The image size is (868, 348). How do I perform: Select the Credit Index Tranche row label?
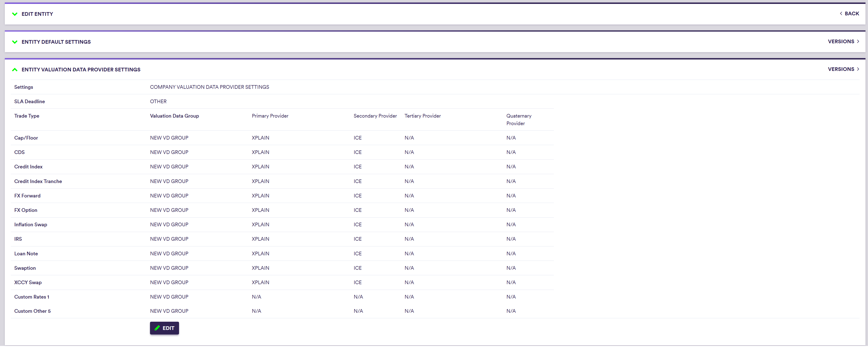pyautogui.click(x=38, y=182)
